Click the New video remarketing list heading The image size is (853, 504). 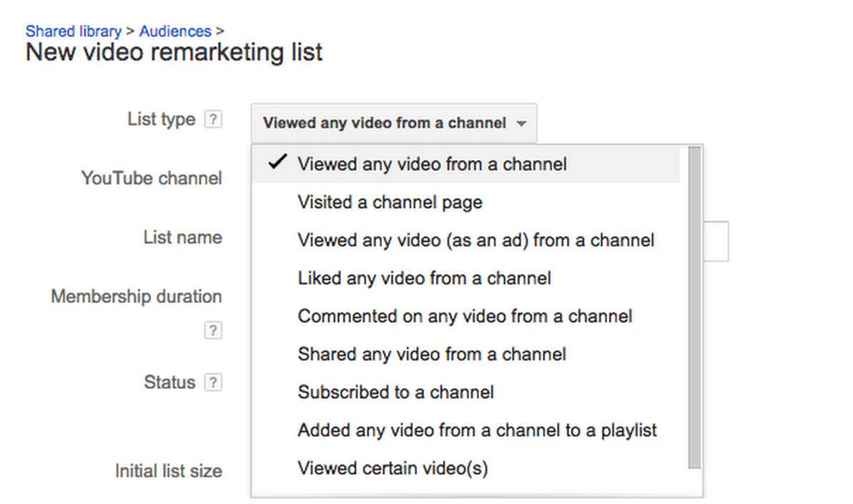[174, 51]
